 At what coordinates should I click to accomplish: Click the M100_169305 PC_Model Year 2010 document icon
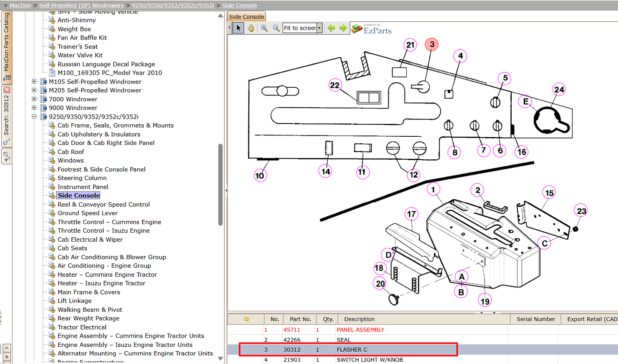pos(52,73)
